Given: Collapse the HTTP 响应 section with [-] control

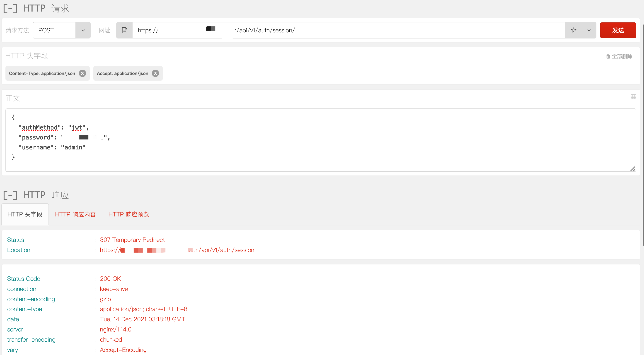Looking at the screenshot, I should coord(10,195).
